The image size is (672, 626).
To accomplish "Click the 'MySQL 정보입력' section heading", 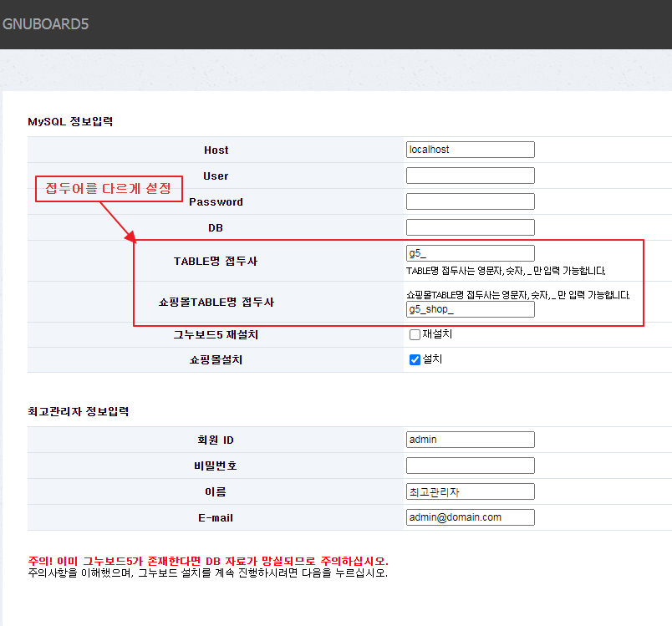I will click(x=70, y=122).
